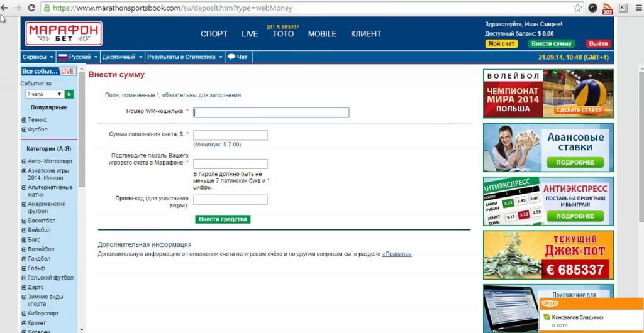Click Сделать ставку on volleyball banner

579,110
